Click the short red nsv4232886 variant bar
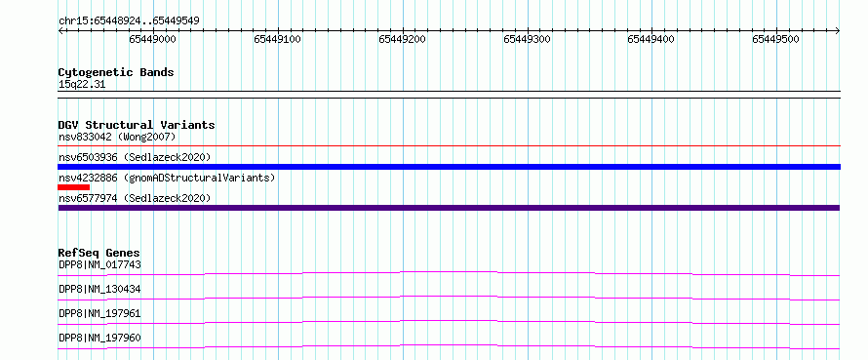This screenshot has width=868, height=360. [x=73, y=187]
